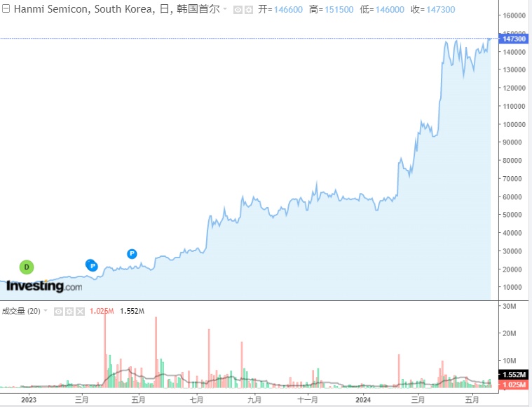This screenshot has width=532, height=407.
Task: Click the Hanmi Semicon, South Korea title text
Action: 85,9
